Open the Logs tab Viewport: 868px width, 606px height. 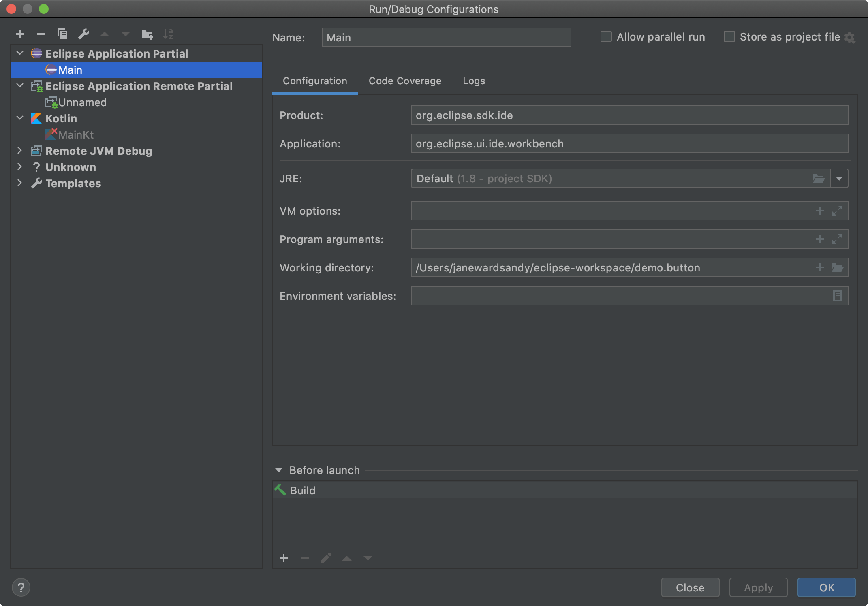point(474,81)
